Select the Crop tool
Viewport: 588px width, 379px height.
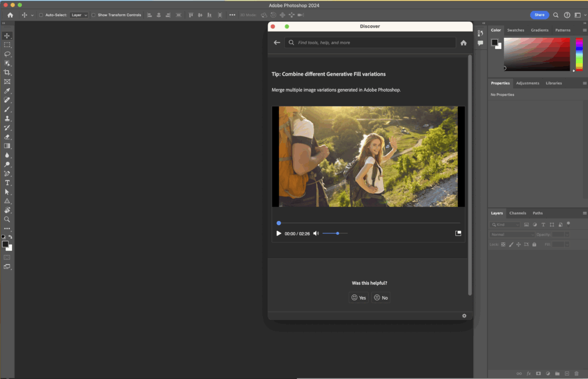pyautogui.click(x=7, y=72)
